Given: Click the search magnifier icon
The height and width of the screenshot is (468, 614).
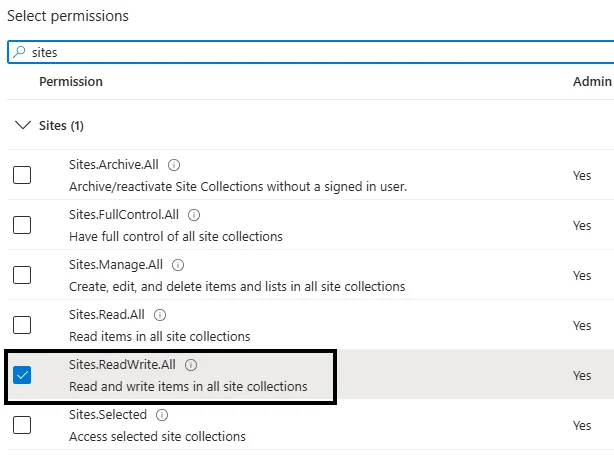Looking at the screenshot, I should coord(19,52).
